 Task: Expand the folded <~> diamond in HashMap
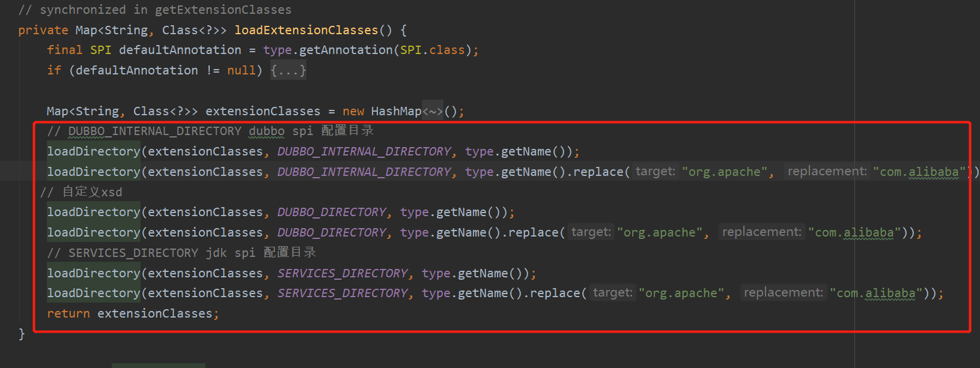433,111
